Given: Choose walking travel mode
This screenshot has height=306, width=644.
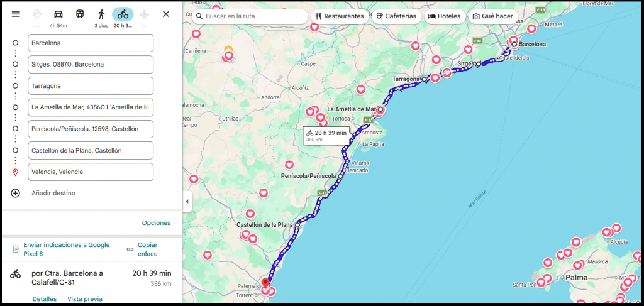Looking at the screenshot, I should click(x=101, y=14).
